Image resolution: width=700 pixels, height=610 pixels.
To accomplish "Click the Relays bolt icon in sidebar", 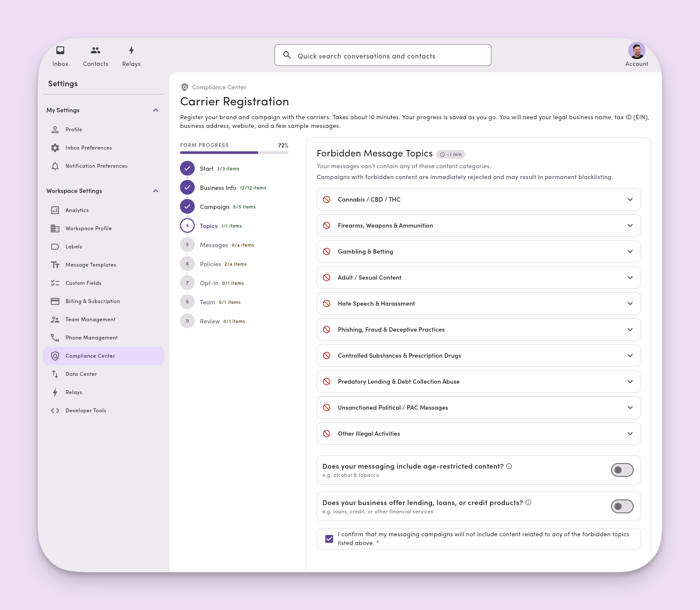I will (x=55, y=392).
